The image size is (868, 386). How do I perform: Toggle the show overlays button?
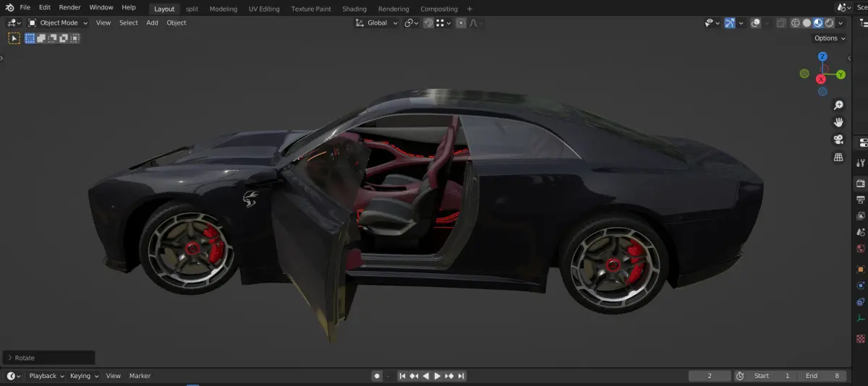[755, 22]
